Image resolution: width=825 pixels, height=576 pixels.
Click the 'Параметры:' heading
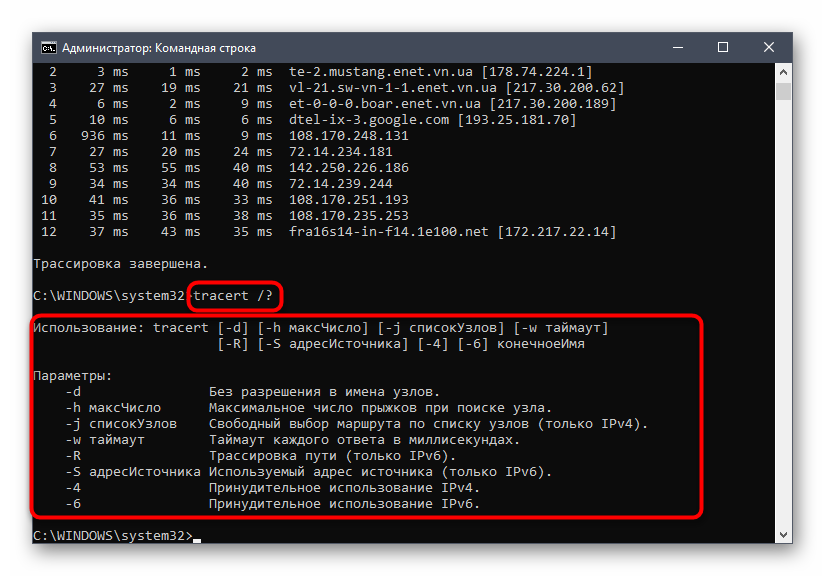[73, 376]
